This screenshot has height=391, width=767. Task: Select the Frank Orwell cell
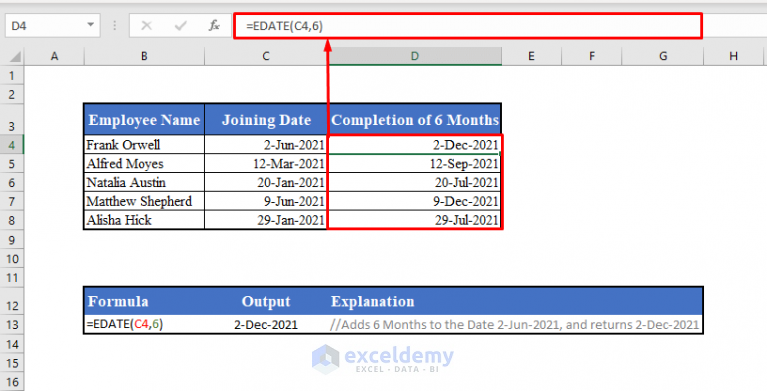click(x=144, y=145)
